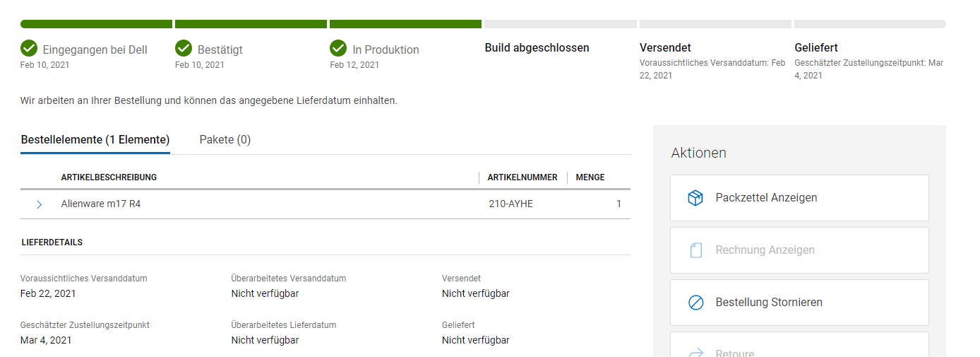This screenshot has height=357, width=980.
Task: Open Rechnung Anzeigen action
Action: 799,250
